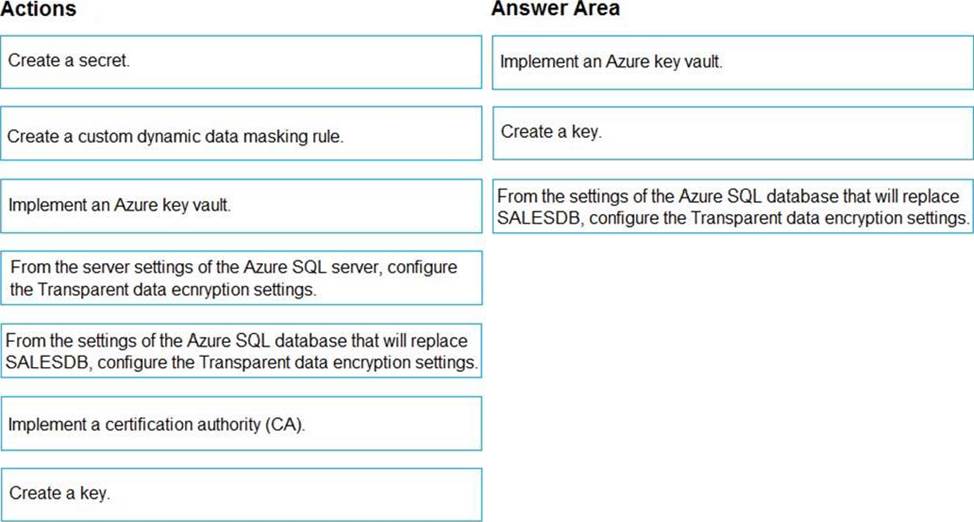Screen dimensions: 974x522
Task: Click the custom dynamic data masking rule action
Action: [x=241, y=134]
